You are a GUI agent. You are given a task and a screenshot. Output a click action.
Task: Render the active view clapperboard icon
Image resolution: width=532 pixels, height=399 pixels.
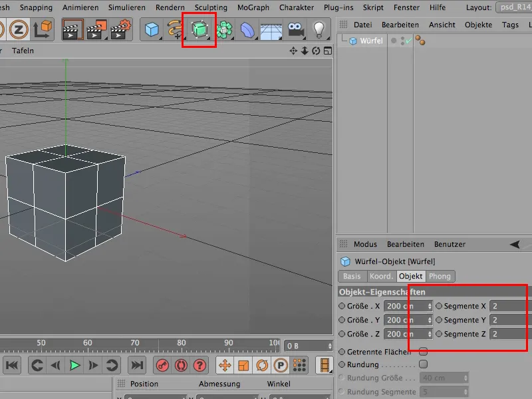tap(72, 29)
